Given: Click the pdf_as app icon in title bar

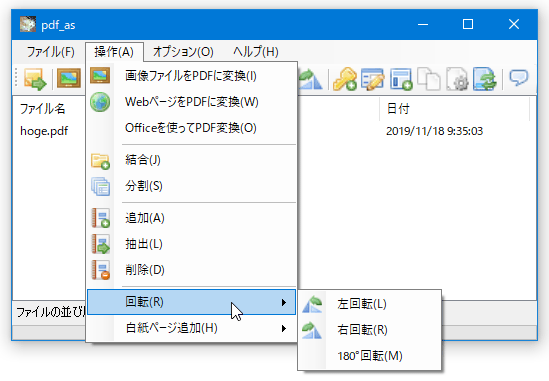Looking at the screenshot, I should tap(28, 24).
